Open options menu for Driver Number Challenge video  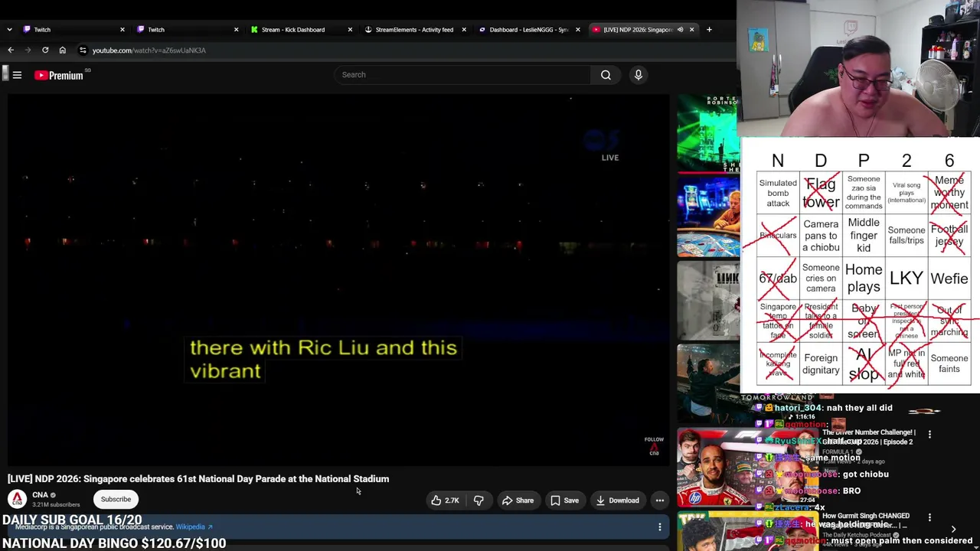coord(929,435)
